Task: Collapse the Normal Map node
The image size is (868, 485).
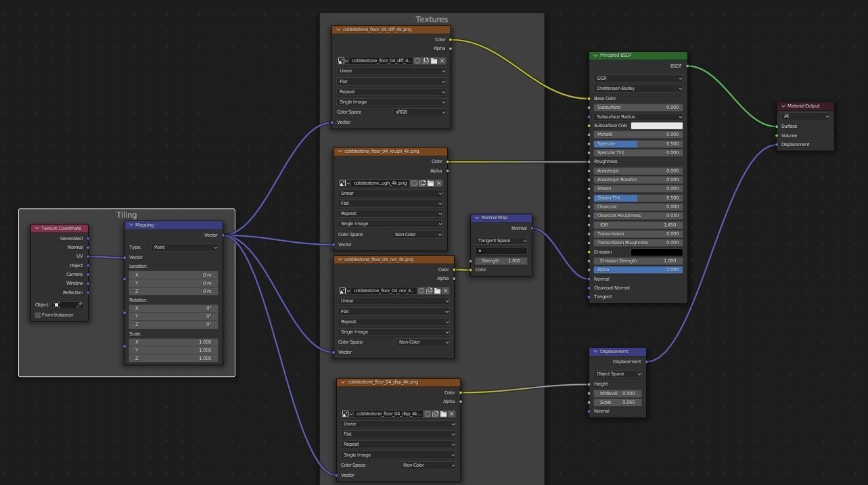Action: 477,218
